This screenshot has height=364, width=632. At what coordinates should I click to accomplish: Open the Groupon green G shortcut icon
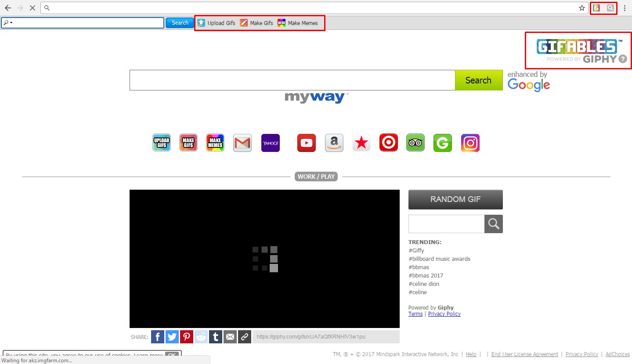click(443, 143)
